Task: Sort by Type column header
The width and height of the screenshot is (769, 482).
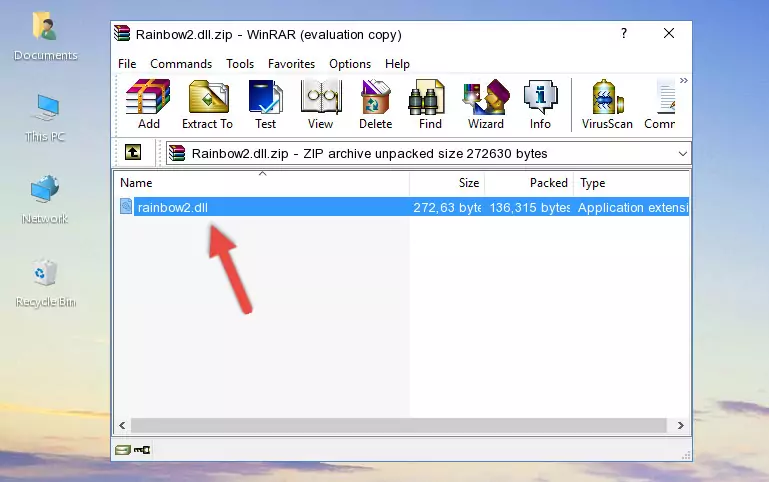Action: (632, 183)
